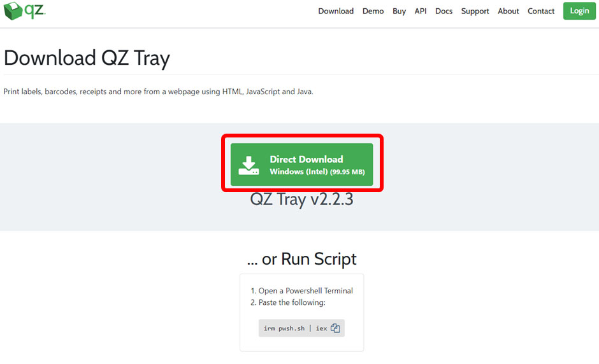Open the Docs nav link
Viewport: 599px width, 364px height.
click(x=444, y=11)
